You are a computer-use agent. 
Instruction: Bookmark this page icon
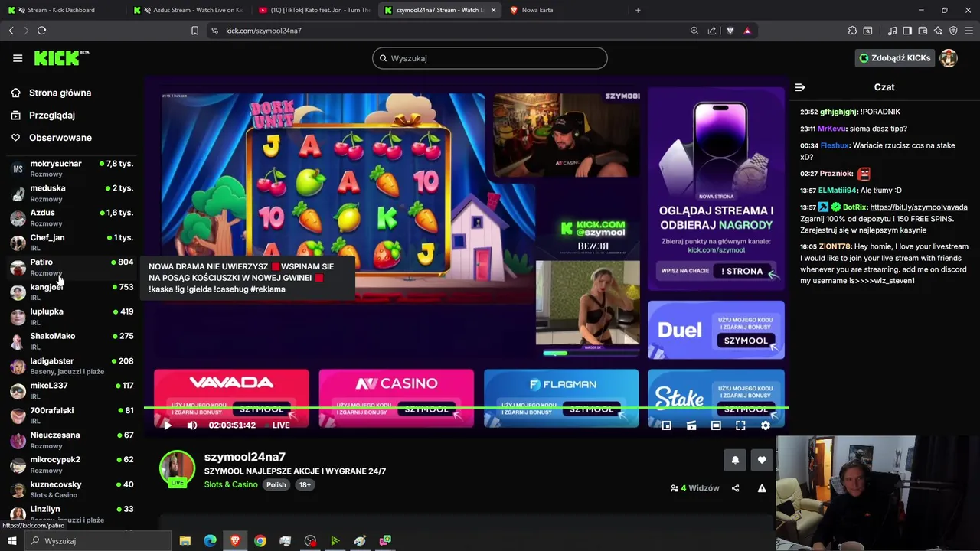click(x=194, y=31)
